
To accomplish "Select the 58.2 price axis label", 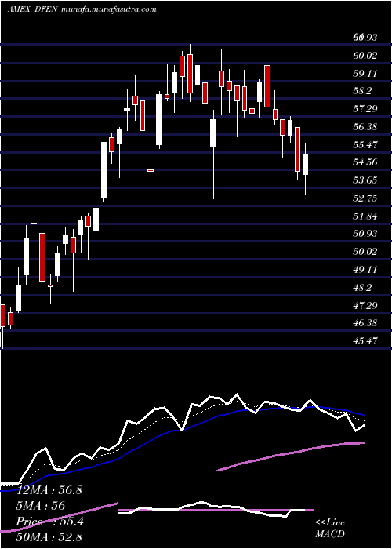I will pyautogui.click(x=362, y=91).
